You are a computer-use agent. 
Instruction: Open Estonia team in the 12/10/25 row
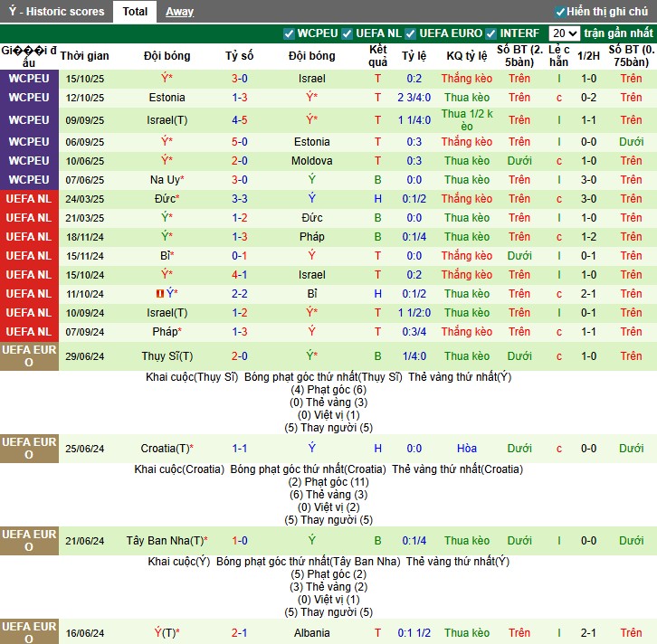(167, 97)
